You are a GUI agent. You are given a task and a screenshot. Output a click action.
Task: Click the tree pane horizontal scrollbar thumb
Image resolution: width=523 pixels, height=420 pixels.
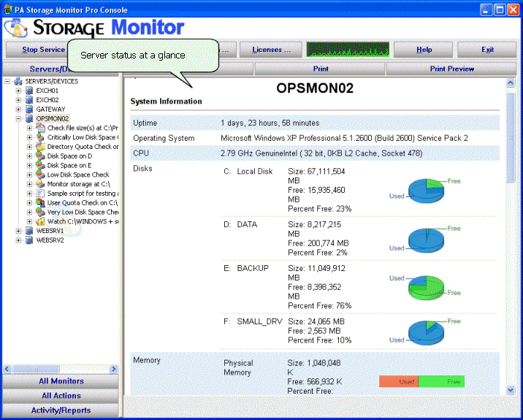[36, 369]
